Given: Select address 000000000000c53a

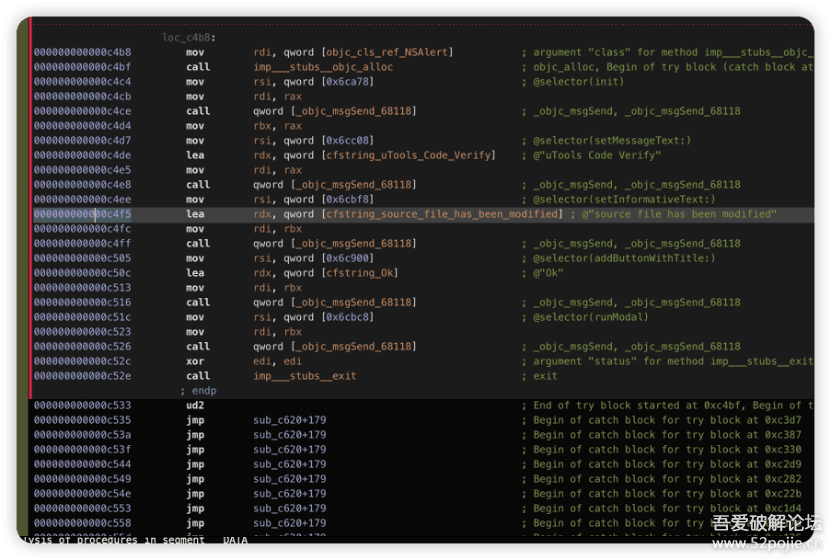Looking at the screenshot, I should [82, 435].
